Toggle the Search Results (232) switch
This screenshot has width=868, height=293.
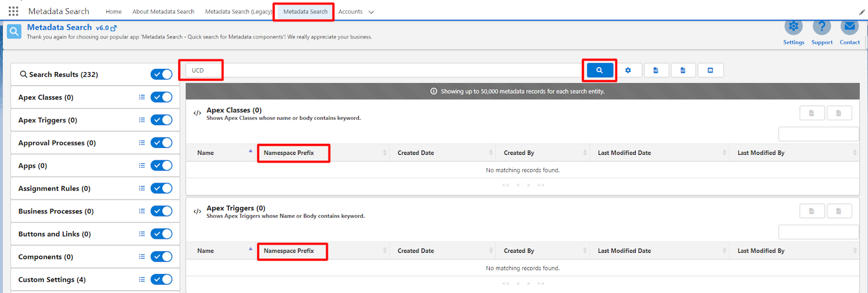click(161, 74)
